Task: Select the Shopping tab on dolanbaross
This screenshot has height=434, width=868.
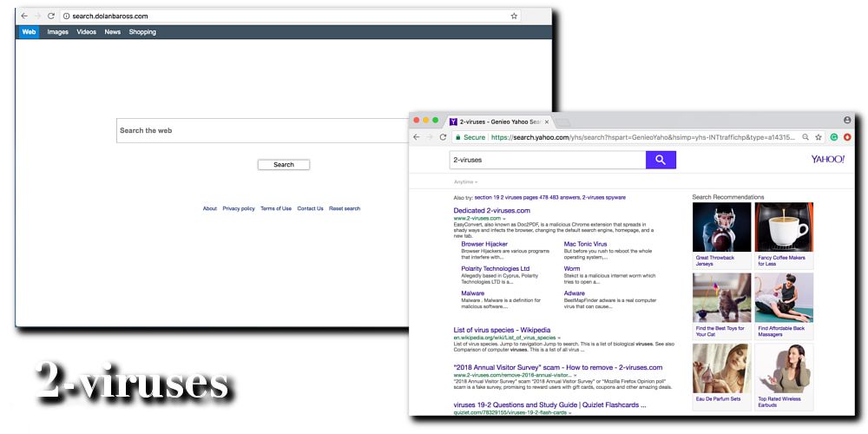Action: pyautogui.click(x=142, y=32)
